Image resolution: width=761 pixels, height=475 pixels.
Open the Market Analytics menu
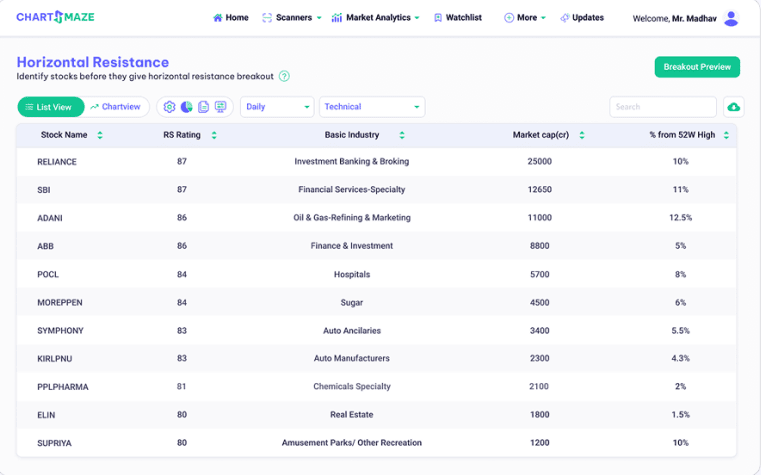375,18
